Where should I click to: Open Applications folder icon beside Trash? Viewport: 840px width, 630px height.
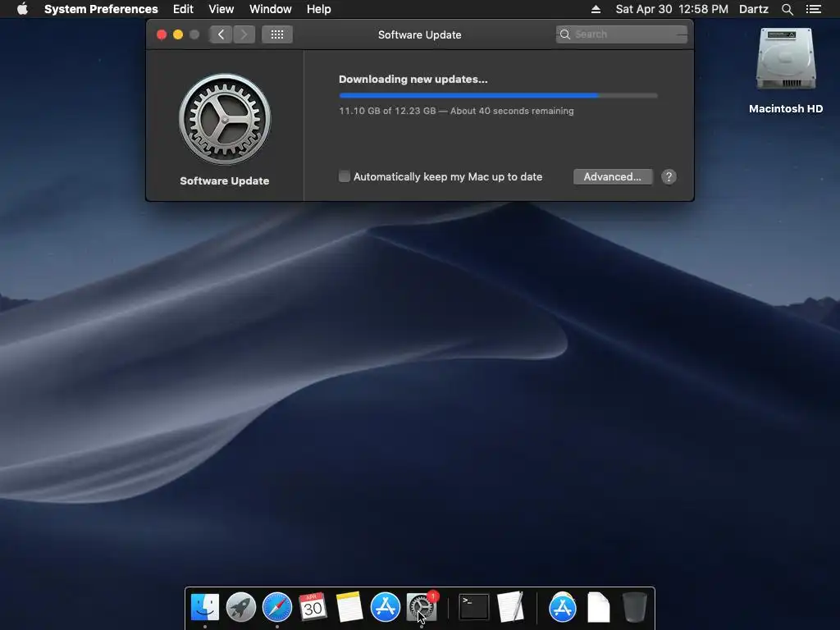pos(563,607)
